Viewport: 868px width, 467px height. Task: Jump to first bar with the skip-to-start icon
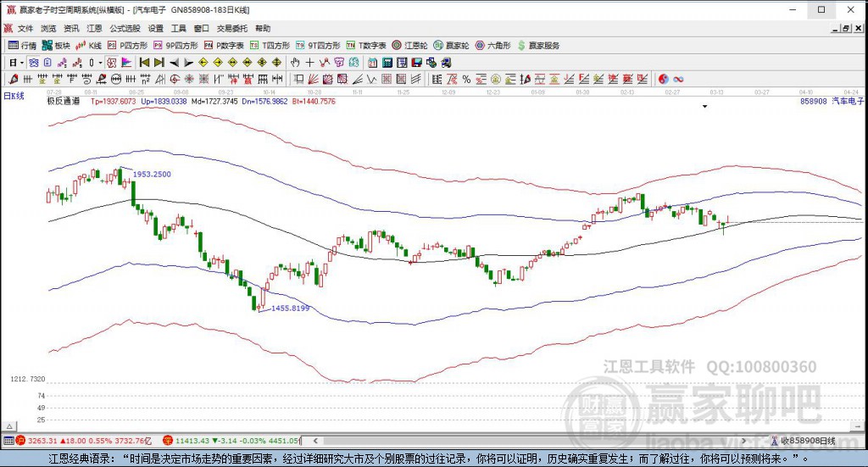coord(144,63)
